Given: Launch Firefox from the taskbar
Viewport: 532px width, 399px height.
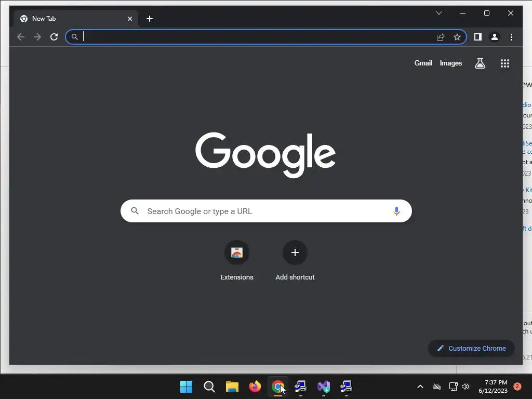Looking at the screenshot, I should tap(255, 387).
